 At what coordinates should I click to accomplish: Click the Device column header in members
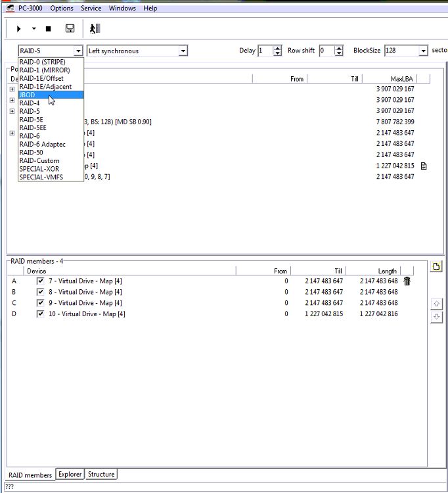tap(130, 271)
